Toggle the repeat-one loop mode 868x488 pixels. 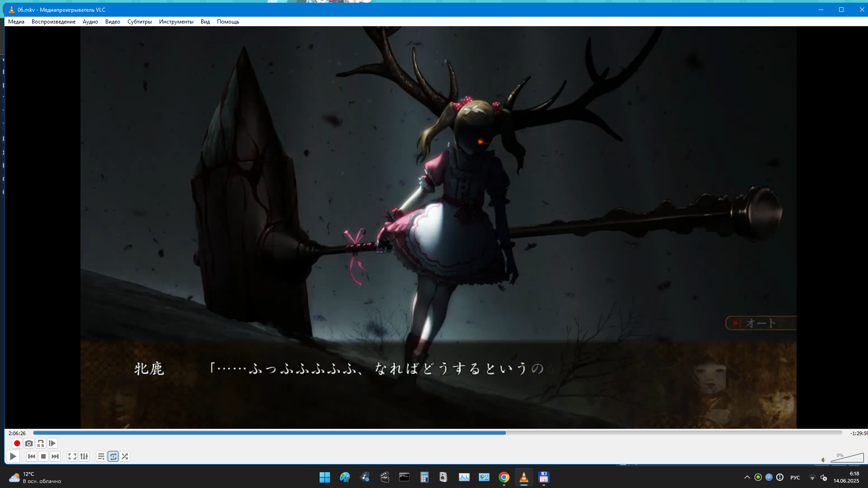coord(113,456)
